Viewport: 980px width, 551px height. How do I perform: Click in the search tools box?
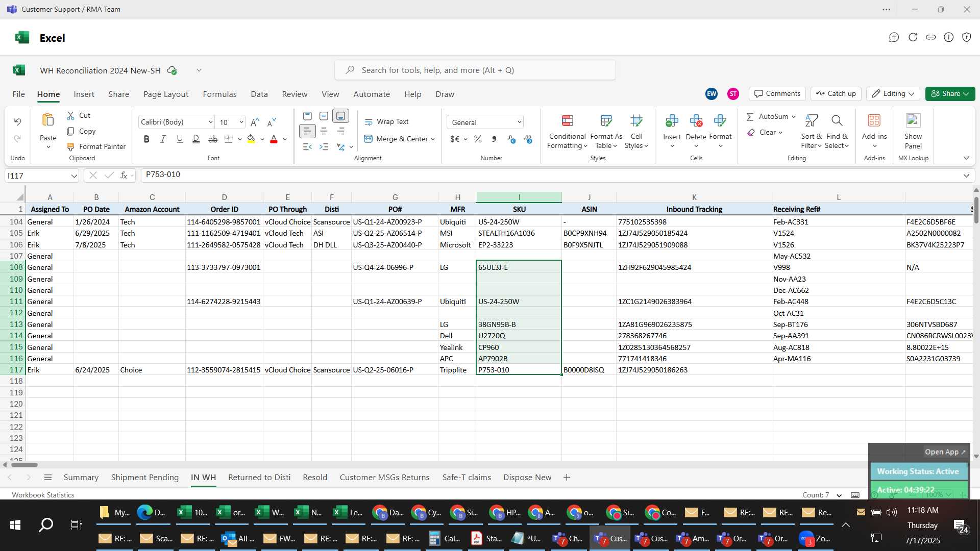475,70
